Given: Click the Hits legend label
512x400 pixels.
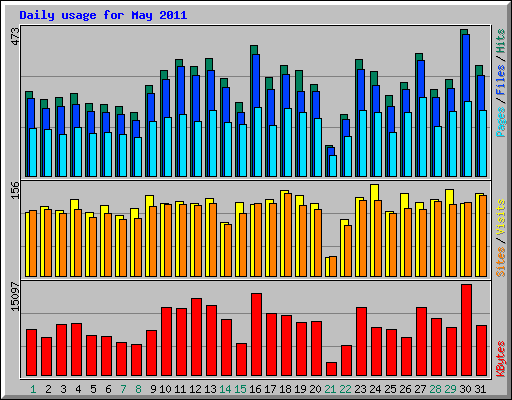Looking at the screenshot, I should 500,41.
